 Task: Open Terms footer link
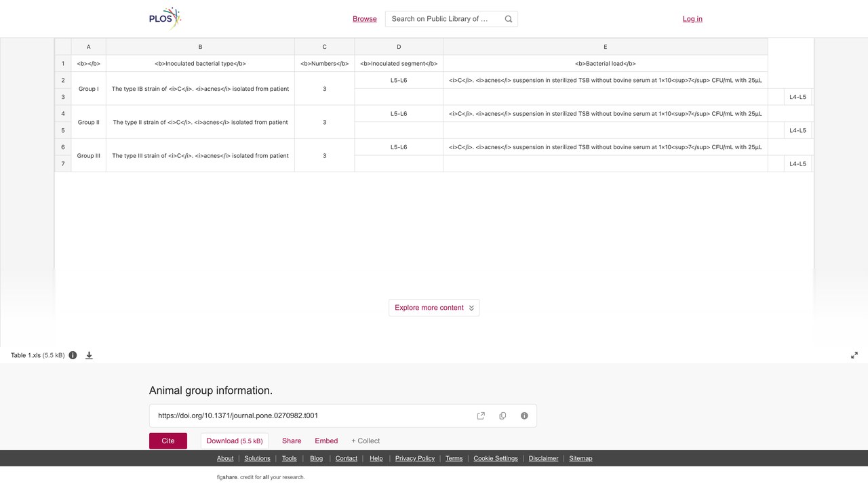pos(454,458)
